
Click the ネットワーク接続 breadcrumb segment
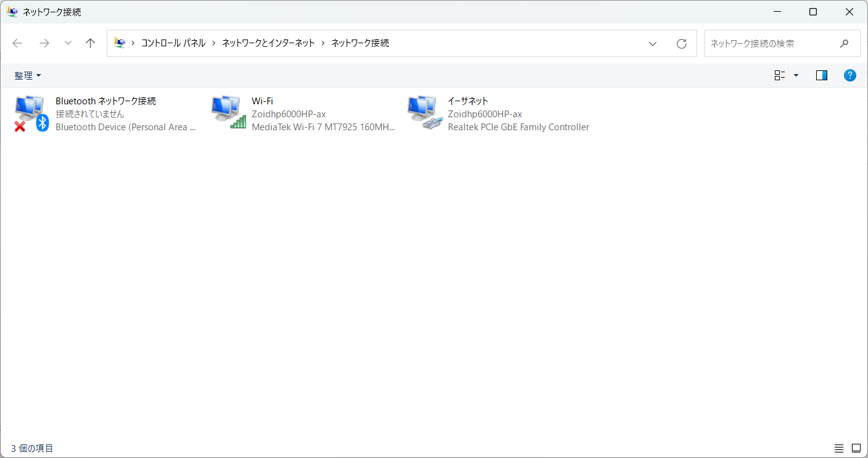click(360, 43)
